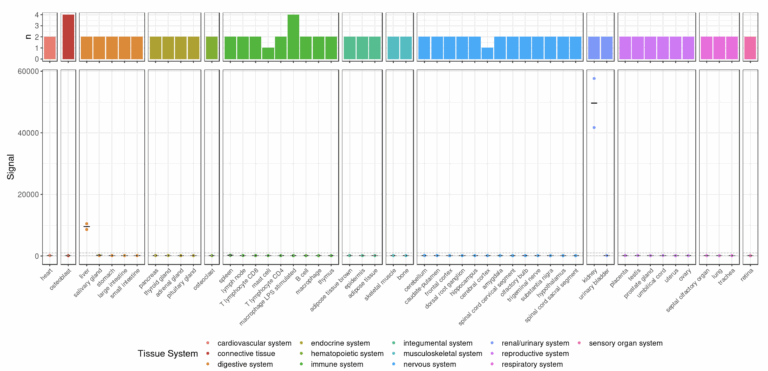Select the tall macrophage LPS stimulated bar
Image resolution: width=768 pixels, height=371 pixels.
293,37
